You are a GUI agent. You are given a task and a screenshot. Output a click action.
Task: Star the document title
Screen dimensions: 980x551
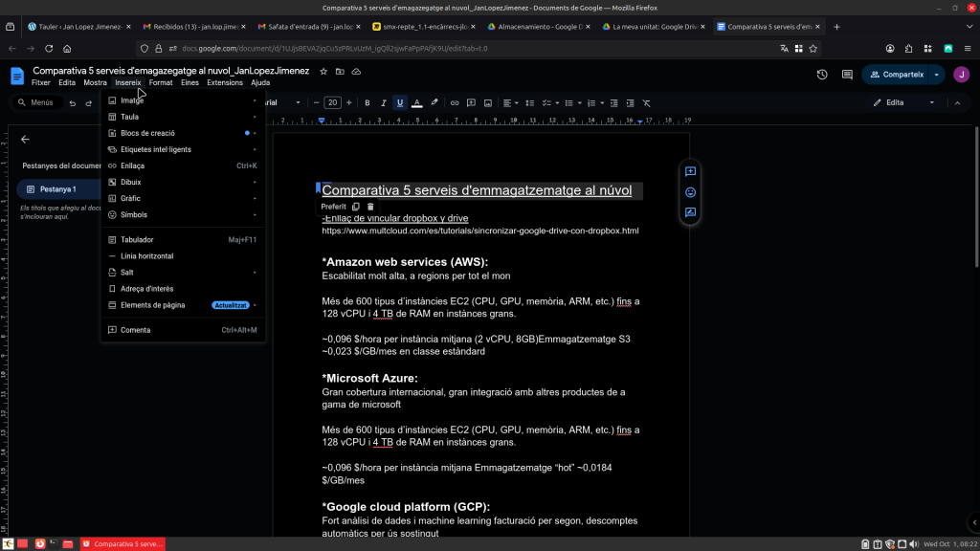click(323, 71)
